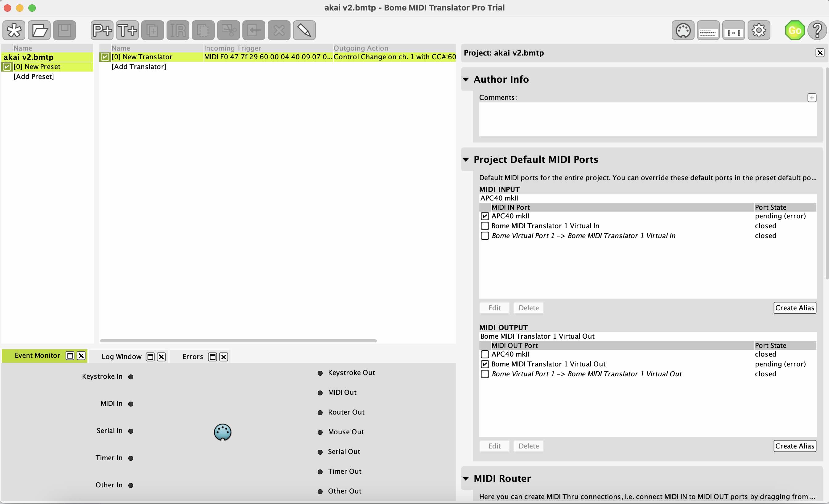829x504 pixels.
Task: Select the Incoming Trigger MIDI F0 cell
Action: (268, 57)
